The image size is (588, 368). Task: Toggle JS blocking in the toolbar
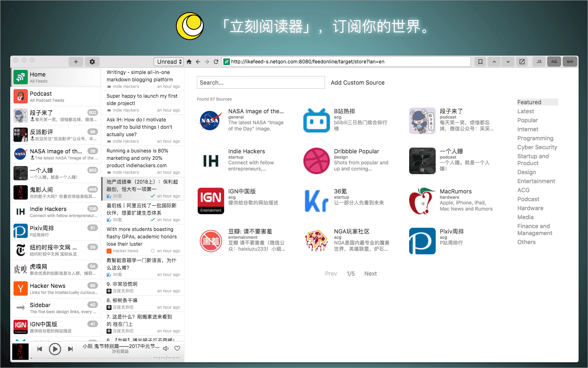tap(539, 61)
